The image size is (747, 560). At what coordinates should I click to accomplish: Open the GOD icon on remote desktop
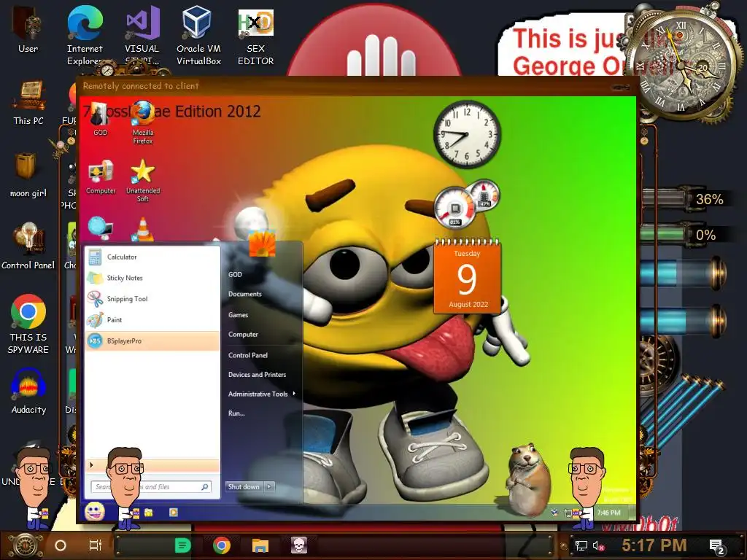100,119
